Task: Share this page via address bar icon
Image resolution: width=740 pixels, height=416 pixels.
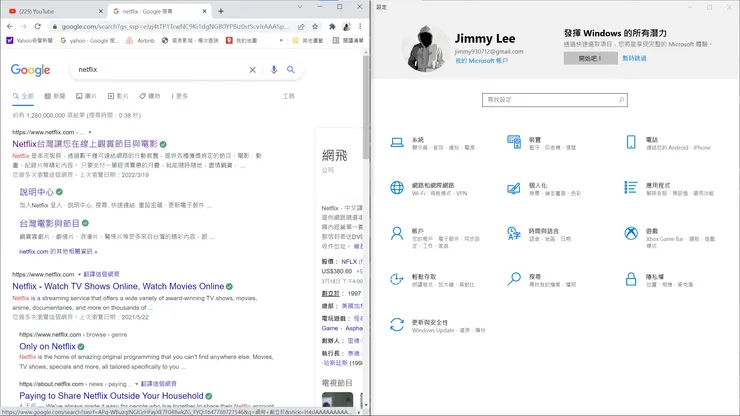Action: [x=301, y=26]
